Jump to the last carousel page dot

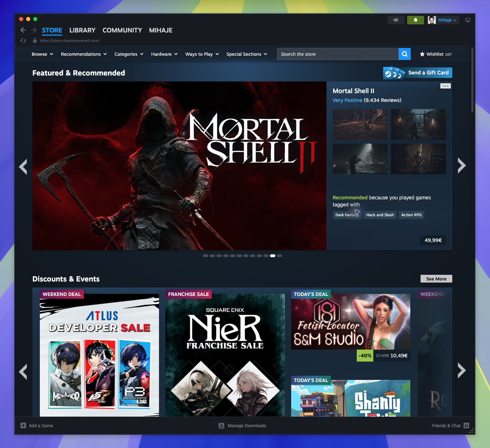tap(279, 256)
